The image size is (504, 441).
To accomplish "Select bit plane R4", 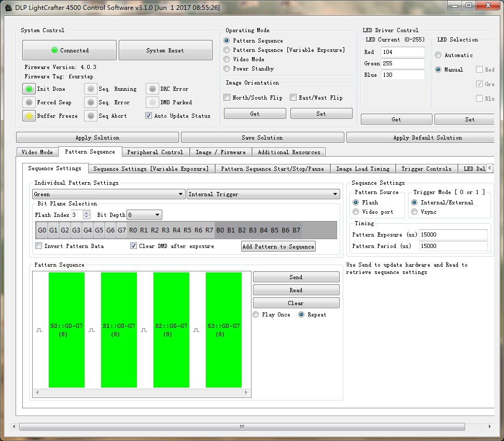I will [176, 230].
